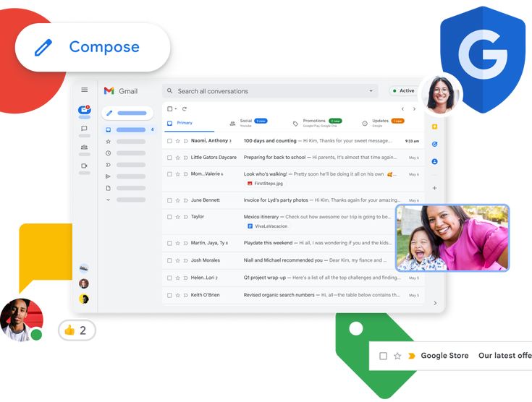Click the man's avatar with green status

pyautogui.click(x=22, y=320)
